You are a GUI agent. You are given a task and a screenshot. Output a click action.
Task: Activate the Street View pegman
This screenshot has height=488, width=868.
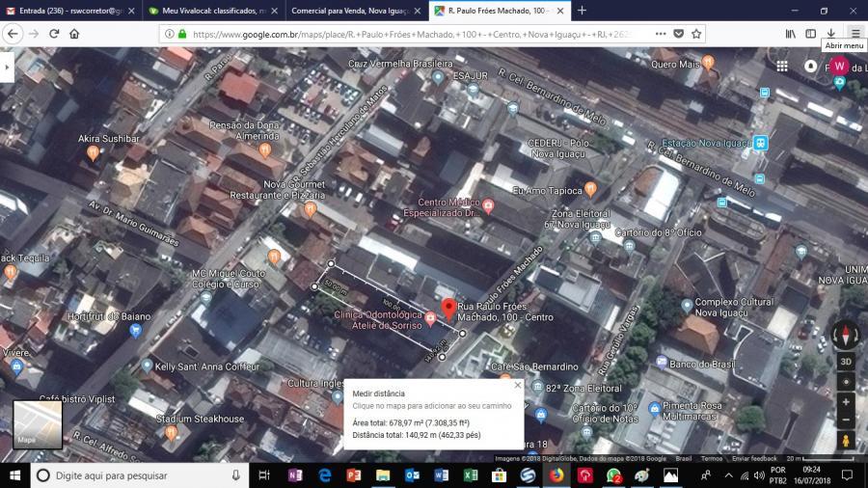point(846,440)
